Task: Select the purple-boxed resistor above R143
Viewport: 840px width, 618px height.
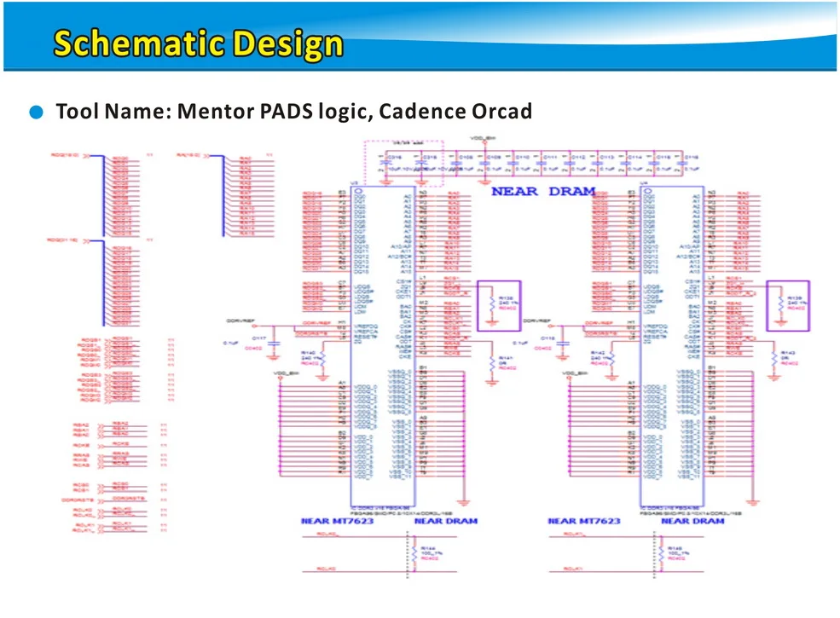Action: pyautogui.click(x=781, y=303)
